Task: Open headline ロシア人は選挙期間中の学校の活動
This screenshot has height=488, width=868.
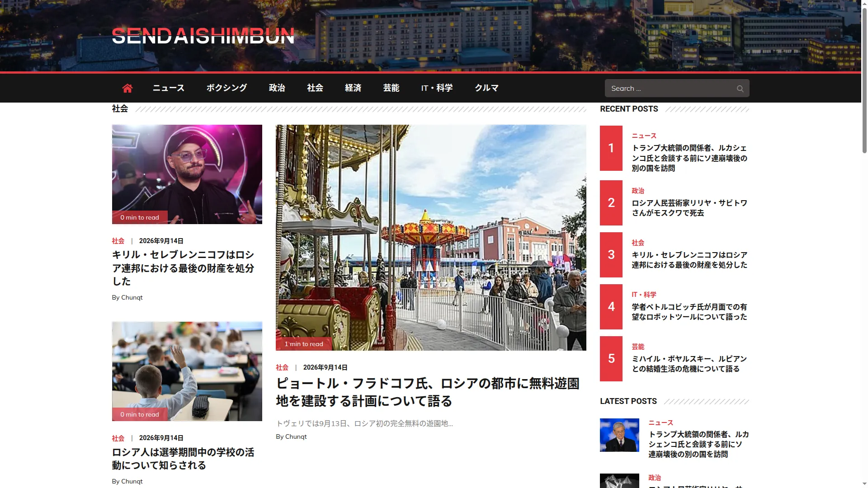Action: [x=183, y=459]
